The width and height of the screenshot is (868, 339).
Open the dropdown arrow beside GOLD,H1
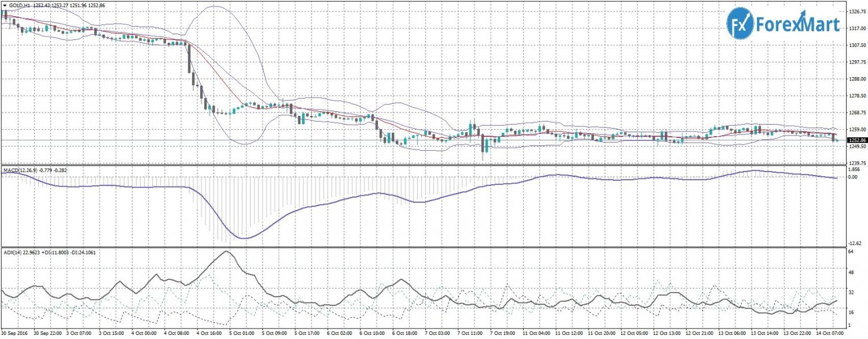[5, 5]
